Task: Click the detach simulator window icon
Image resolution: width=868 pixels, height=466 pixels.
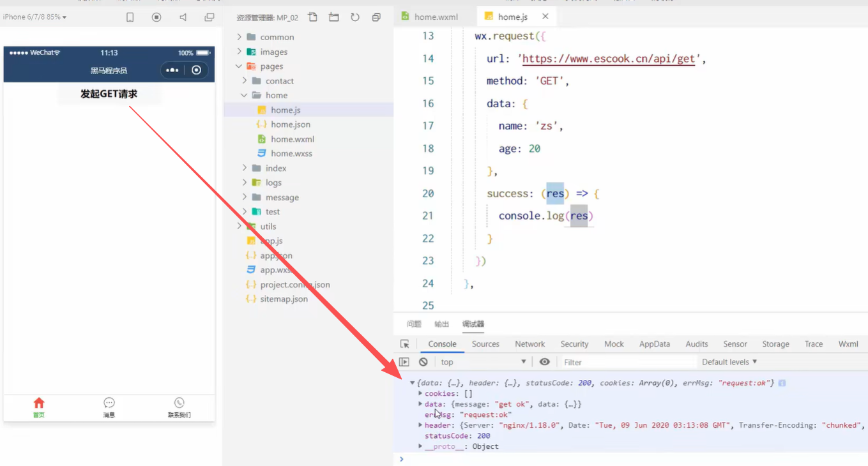Action: point(209,17)
